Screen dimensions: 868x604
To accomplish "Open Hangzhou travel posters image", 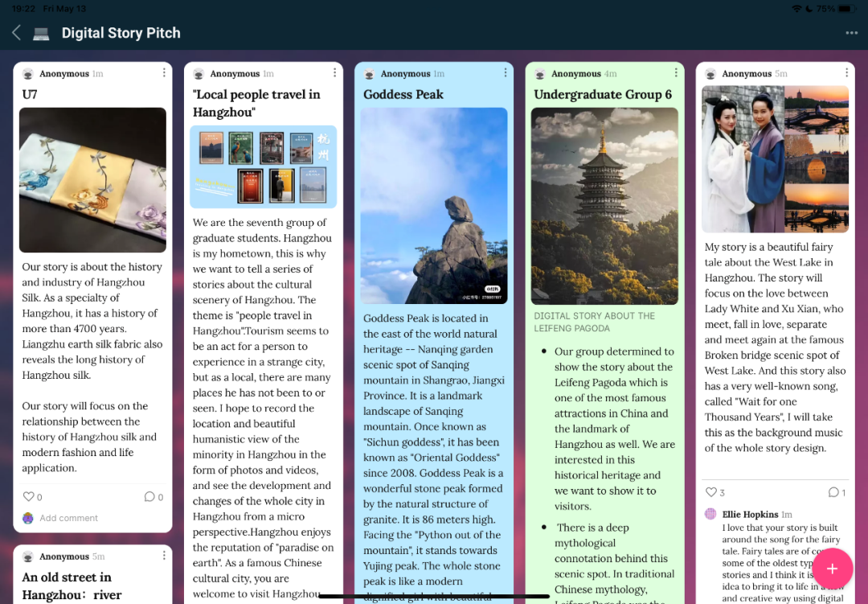I will point(263,167).
